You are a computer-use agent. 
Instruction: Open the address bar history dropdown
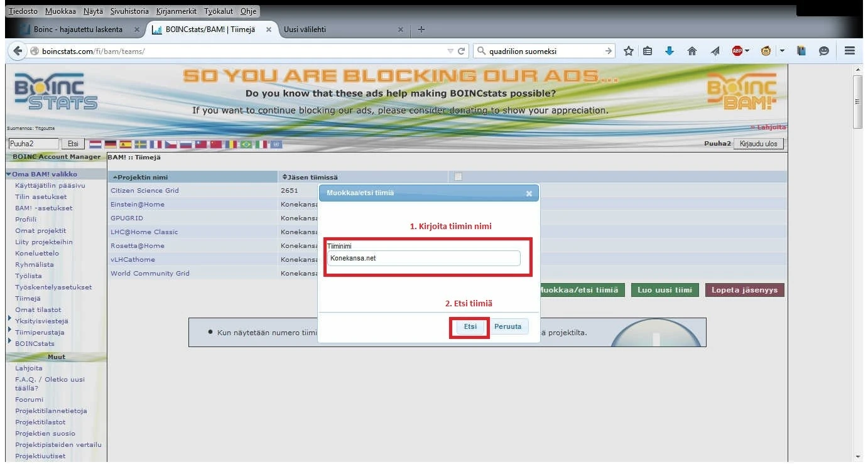pyautogui.click(x=450, y=51)
